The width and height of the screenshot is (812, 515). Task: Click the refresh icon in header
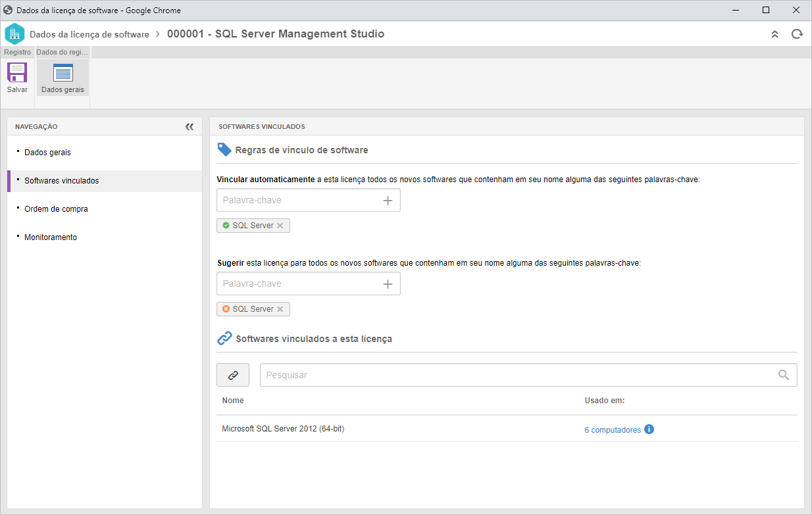click(797, 34)
